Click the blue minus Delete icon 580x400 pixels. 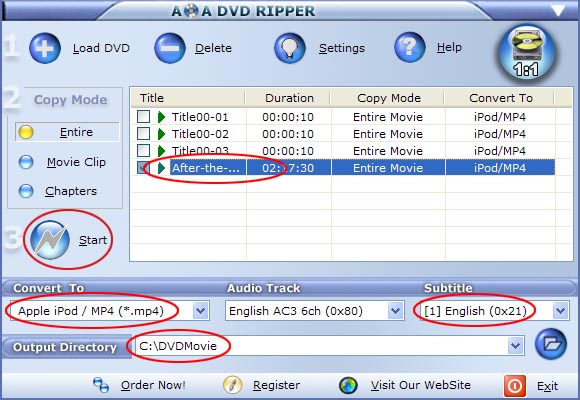(170, 48)
